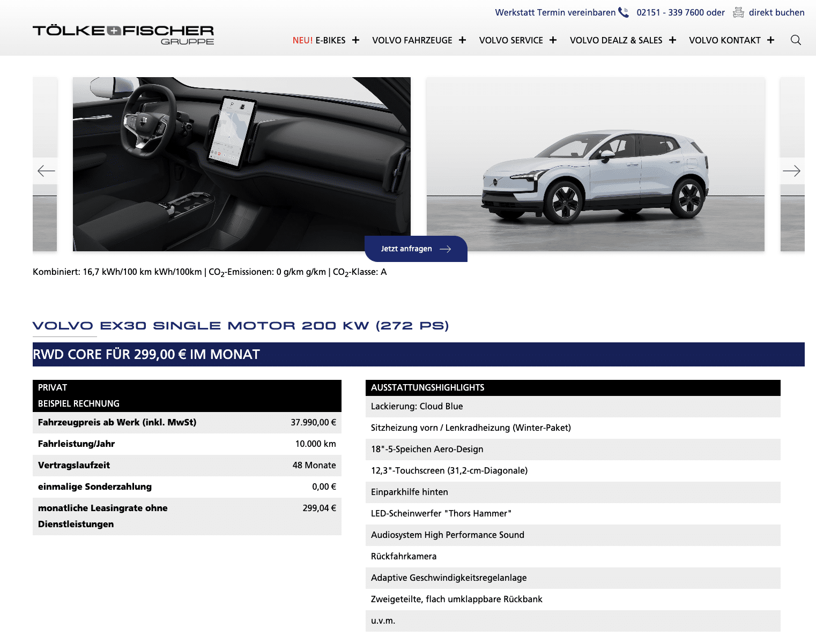Click the workshop booking icon beside direkt buchen
Viewport: 816px width, 644px height.
click(x=738, y=12)
